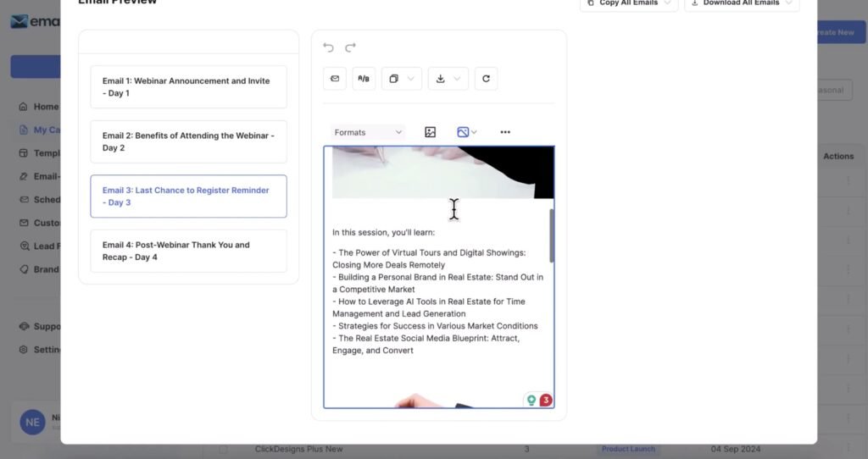Click the copy email icon
The height and width of the screenshot is (459, 868).
pyautogui.click(x=393, y=79)
